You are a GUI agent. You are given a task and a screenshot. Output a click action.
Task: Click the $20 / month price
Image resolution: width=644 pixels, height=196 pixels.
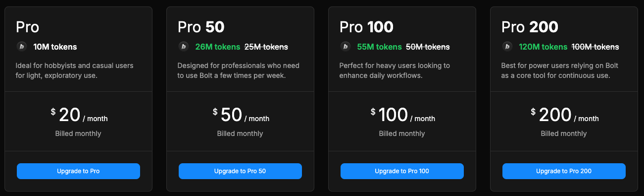(79, 115)
